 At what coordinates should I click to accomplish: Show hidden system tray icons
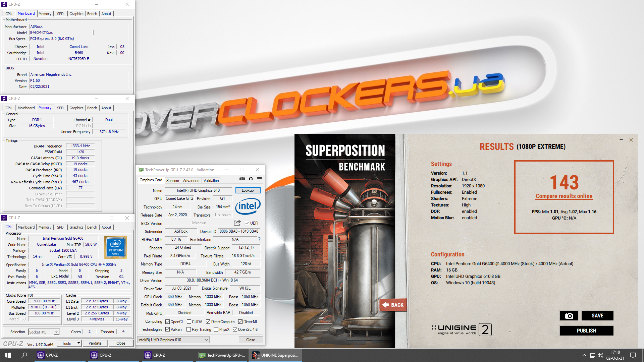[x=584, y=355]
